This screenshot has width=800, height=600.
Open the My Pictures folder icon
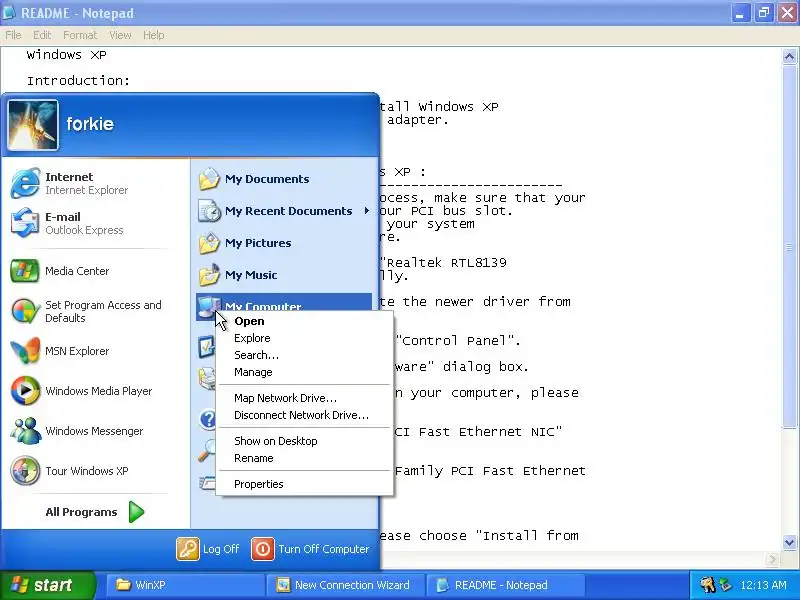coord(209,243)
